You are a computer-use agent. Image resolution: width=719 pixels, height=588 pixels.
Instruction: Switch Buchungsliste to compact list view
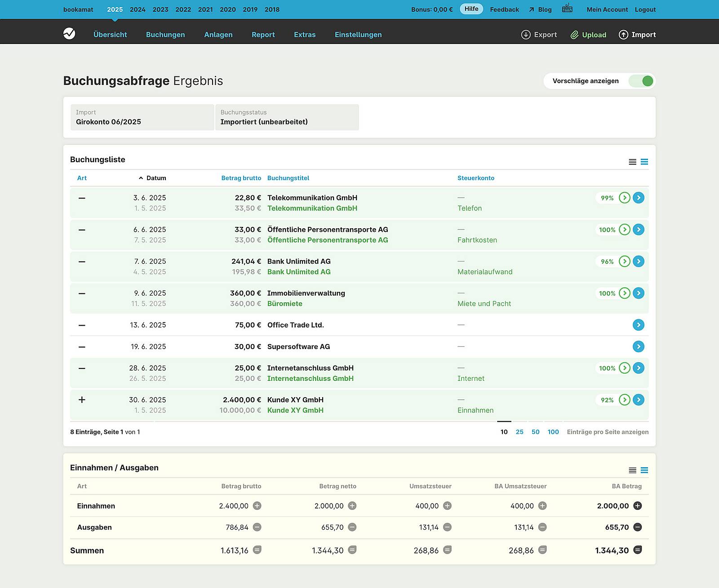point(632,162)
